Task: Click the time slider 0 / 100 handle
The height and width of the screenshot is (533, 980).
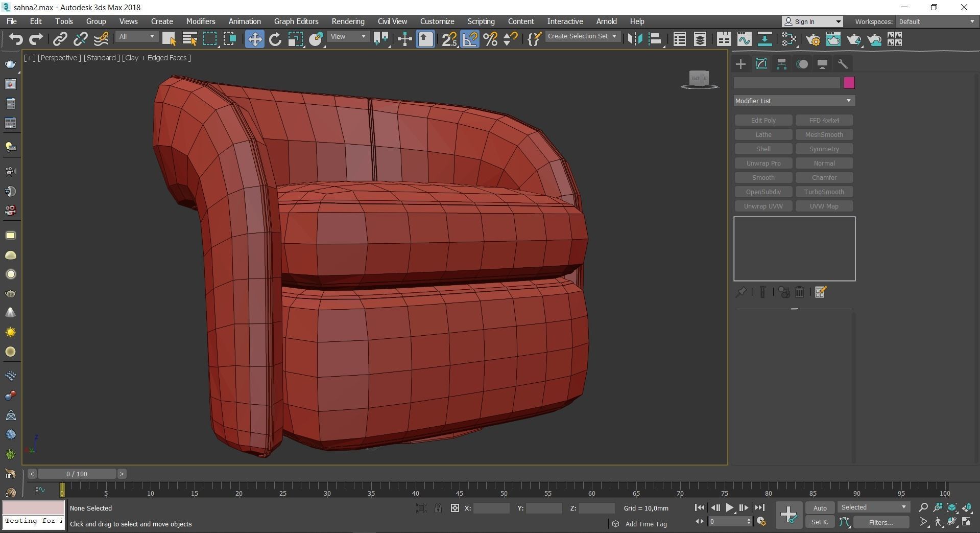Action: point(77,474)
